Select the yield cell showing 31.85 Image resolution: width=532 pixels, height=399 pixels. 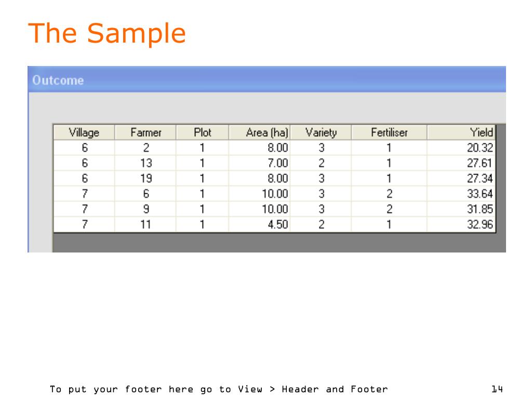(461, 209)
